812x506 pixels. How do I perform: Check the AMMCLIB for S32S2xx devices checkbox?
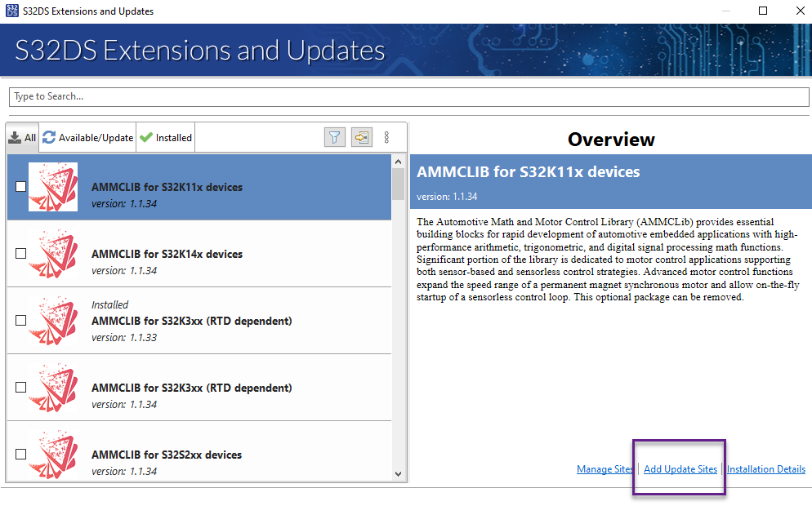coord(19,455)
